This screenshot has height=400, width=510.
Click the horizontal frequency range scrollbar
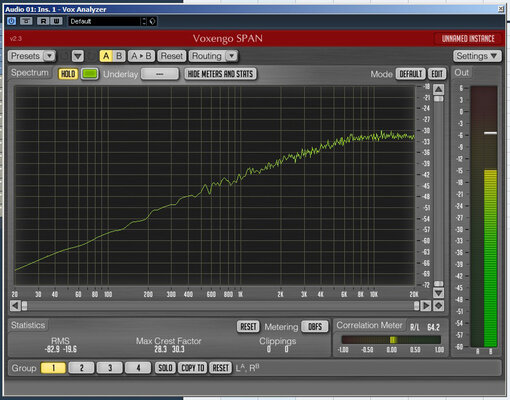(220, 306)
